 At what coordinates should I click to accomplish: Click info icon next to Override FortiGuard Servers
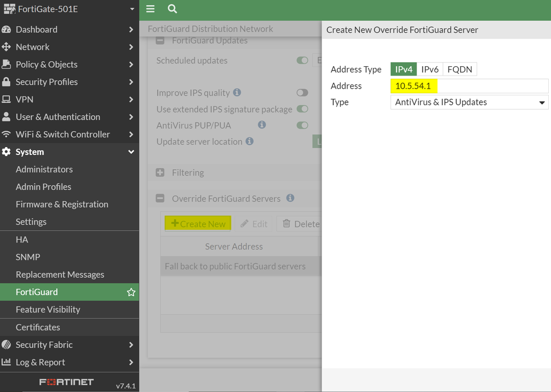point(290,198)
